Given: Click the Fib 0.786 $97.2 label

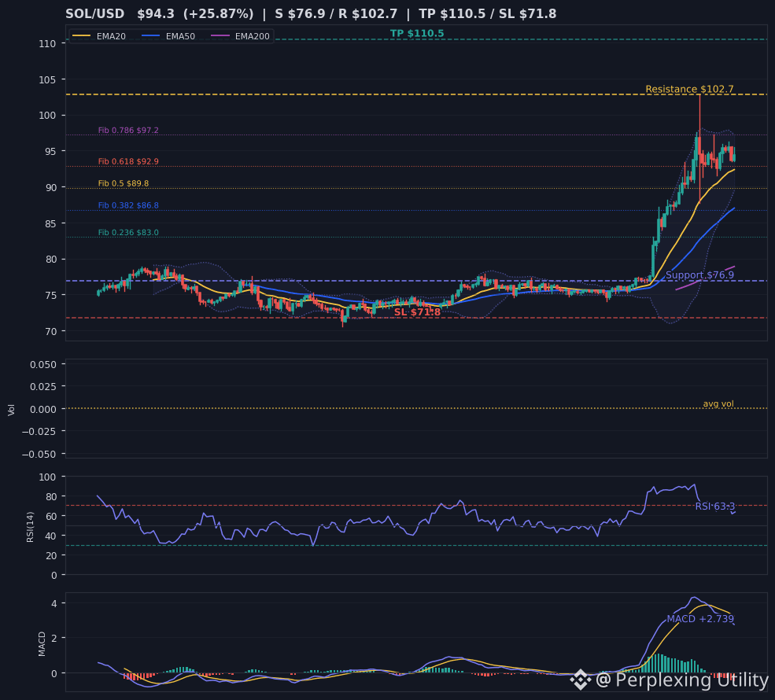Looking at the screenshot, I should (128, 131).
